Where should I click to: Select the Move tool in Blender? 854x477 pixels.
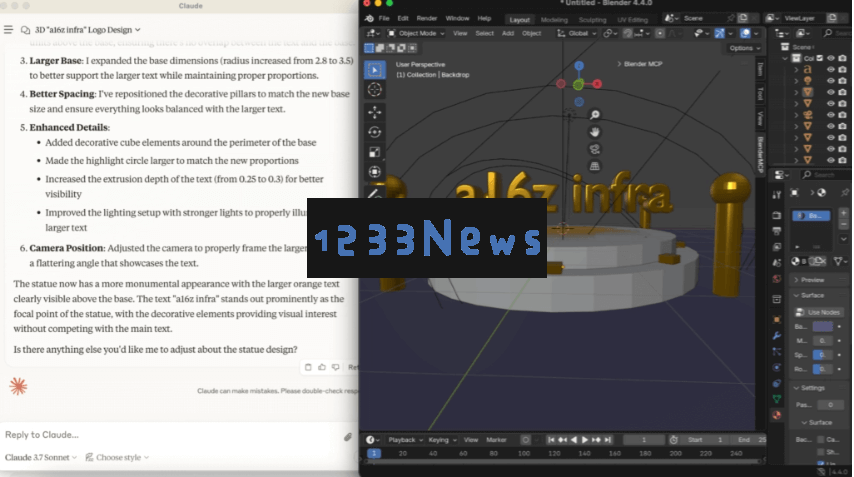click(x=375, y=112)
